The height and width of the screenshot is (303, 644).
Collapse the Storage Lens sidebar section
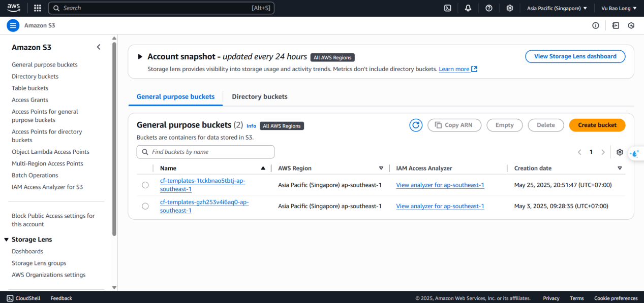(7, 240)
